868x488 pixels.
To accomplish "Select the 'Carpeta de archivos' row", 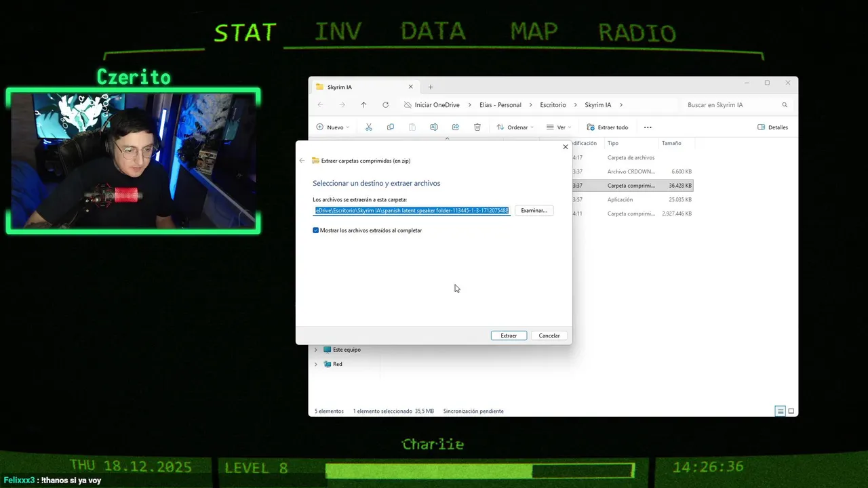I will 633,158.
